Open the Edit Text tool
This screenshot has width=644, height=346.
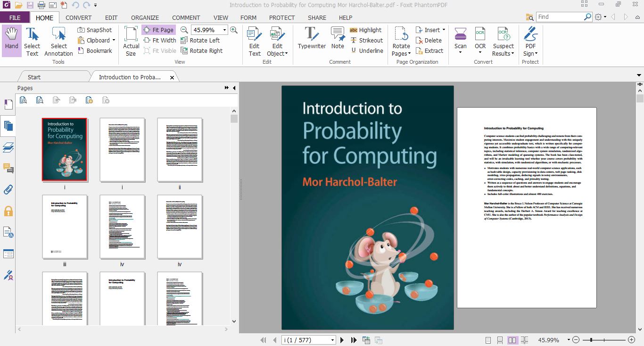(x=255, y=41)
